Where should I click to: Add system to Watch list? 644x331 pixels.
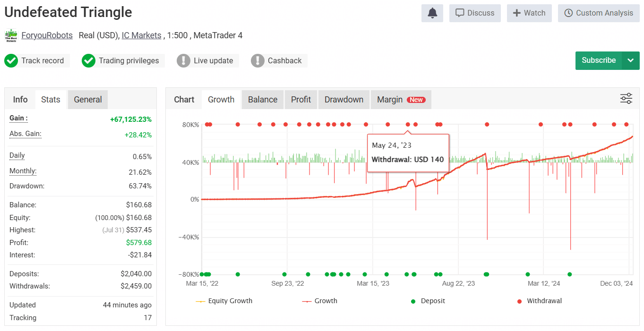pos(529,13)
